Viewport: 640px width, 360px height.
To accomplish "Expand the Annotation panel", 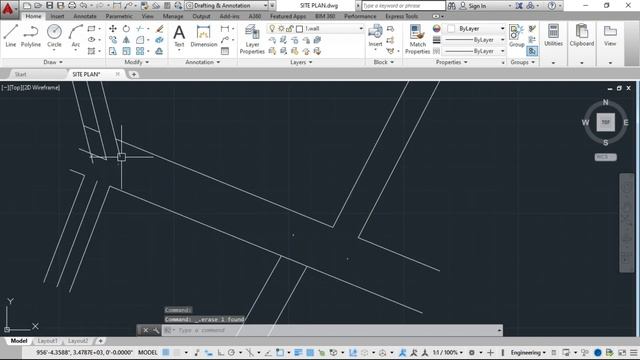I will click(202, 62).
